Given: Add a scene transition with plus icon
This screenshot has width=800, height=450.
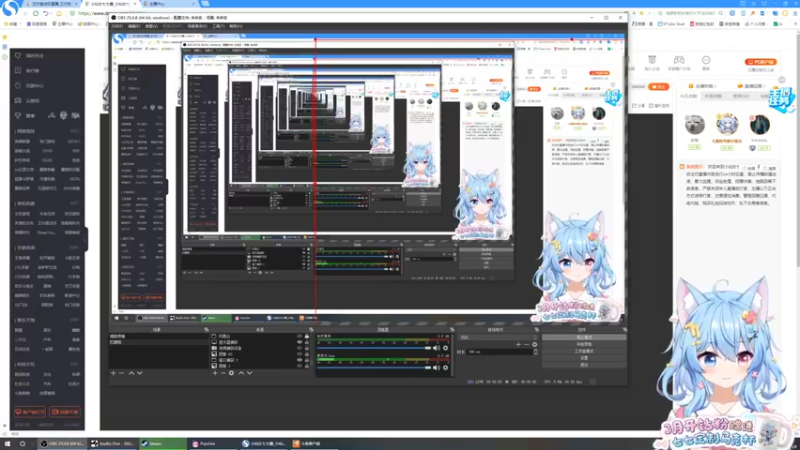Looking at the screenshot, I should 518,344.
